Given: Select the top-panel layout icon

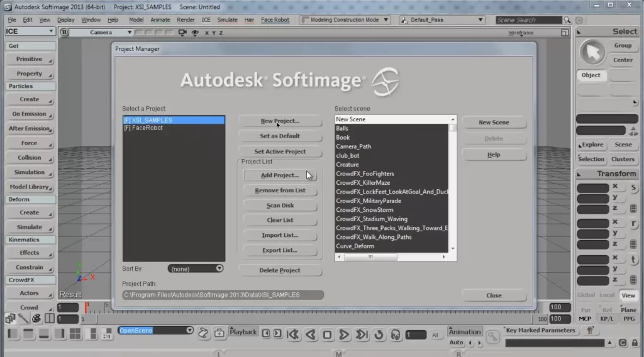Looking at the screenshot, I should pyautogui.click(x=28, y=334).
